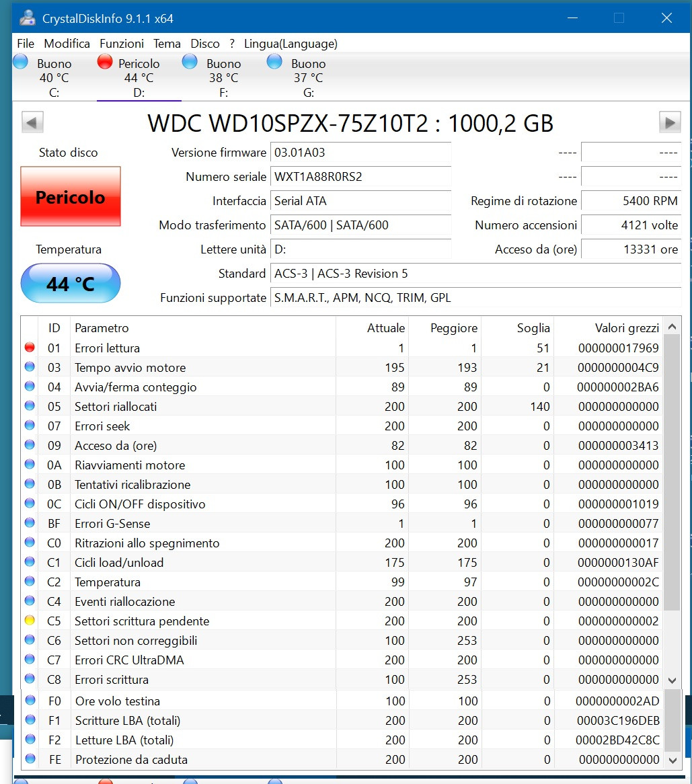Open the File menu

pos(26,44)
